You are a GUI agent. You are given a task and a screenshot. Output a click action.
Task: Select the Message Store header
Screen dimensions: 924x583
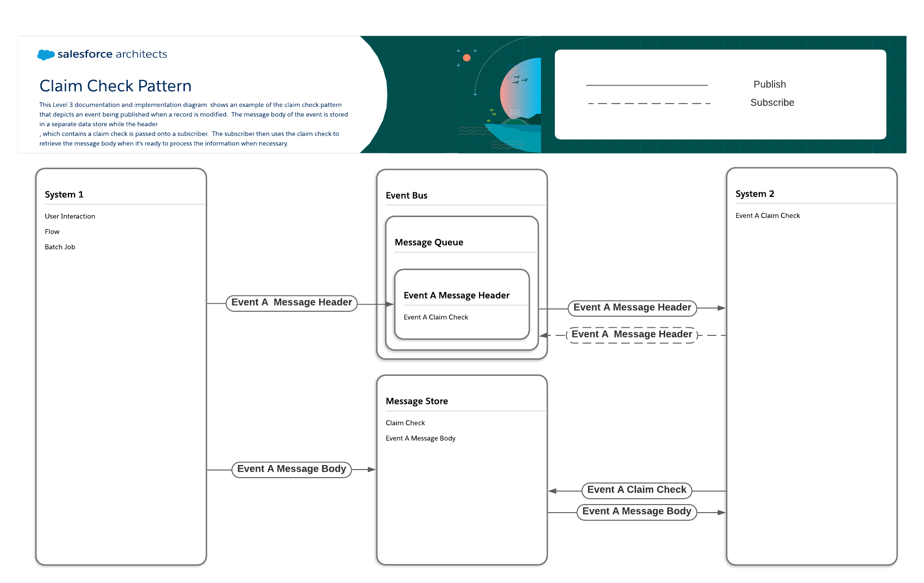417,401
